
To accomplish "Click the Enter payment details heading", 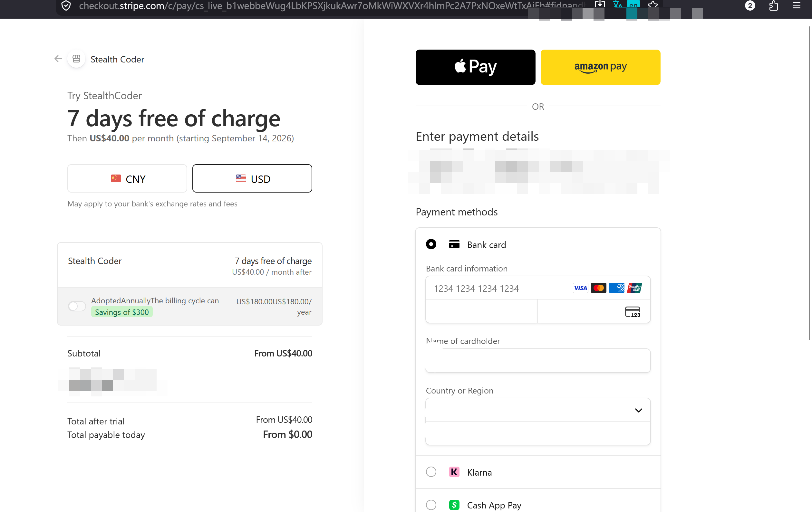I will tap(477, 136).
